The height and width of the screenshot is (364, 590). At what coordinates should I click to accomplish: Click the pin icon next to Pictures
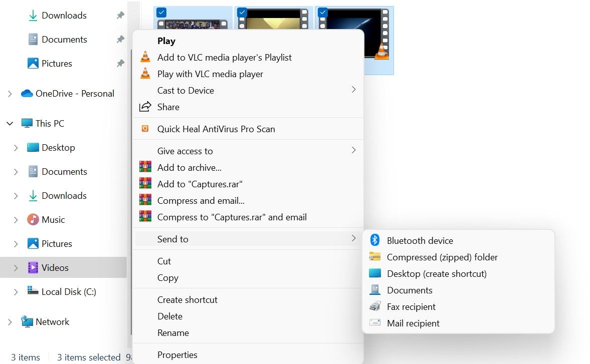click(x=120, y=63)
